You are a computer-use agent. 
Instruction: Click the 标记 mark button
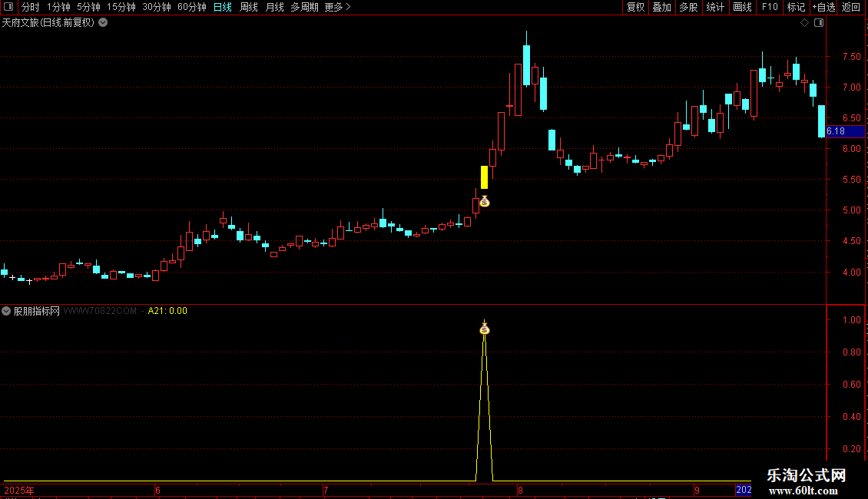[x=796, y=7]
